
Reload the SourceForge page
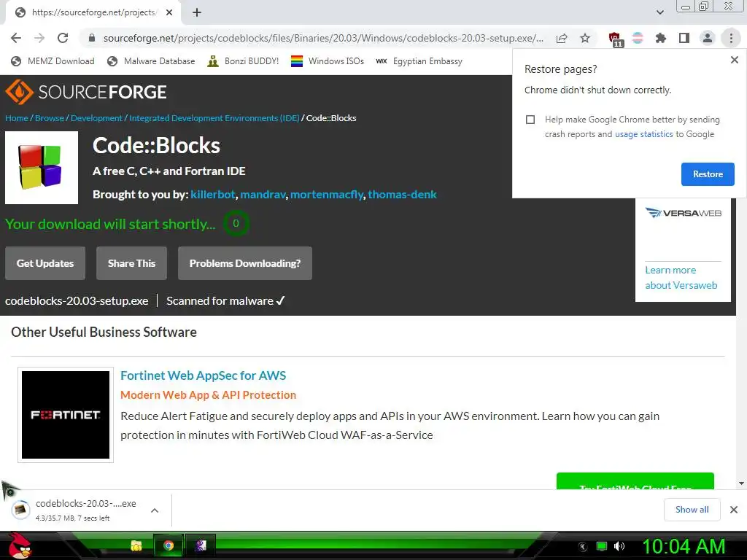pos(63,38)
